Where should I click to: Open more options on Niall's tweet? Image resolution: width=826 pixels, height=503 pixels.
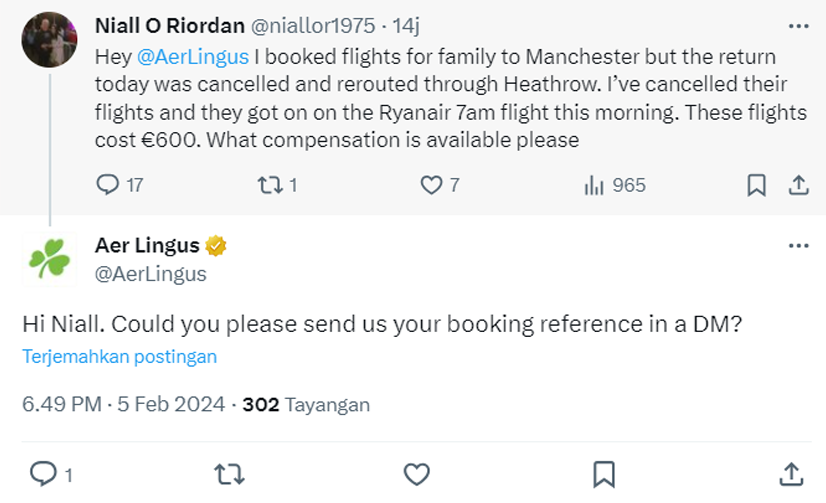point(798,25)
